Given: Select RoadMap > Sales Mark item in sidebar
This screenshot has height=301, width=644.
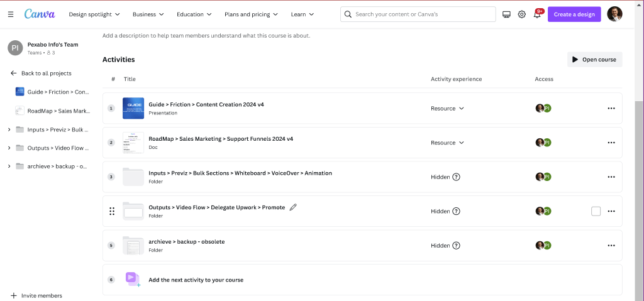Looking at the screenshot, I should pyautogui.click(x=53, y=111).
